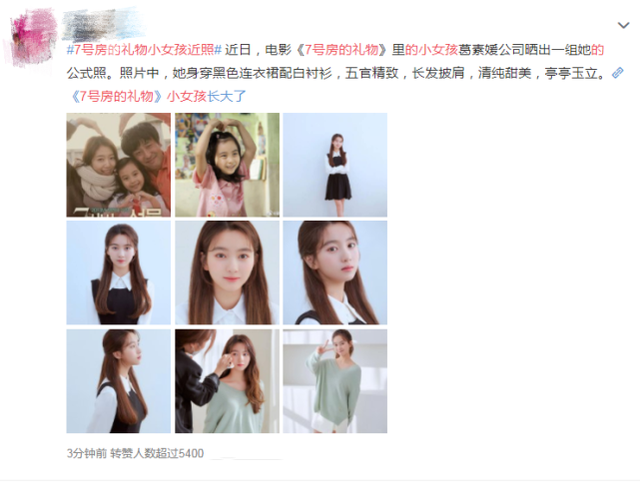Open the post options chevron dropdown

click(623, 25)
